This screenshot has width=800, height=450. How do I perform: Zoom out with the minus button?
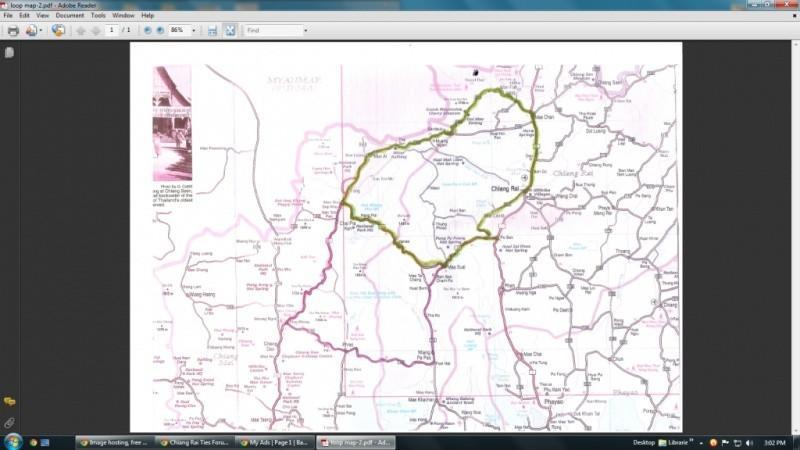147,31
